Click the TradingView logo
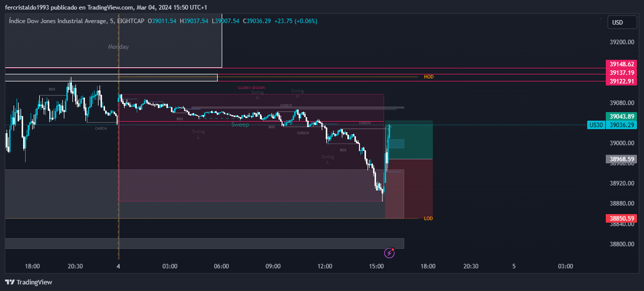Viewport: 644px width, 291px height. click(28, 282)
